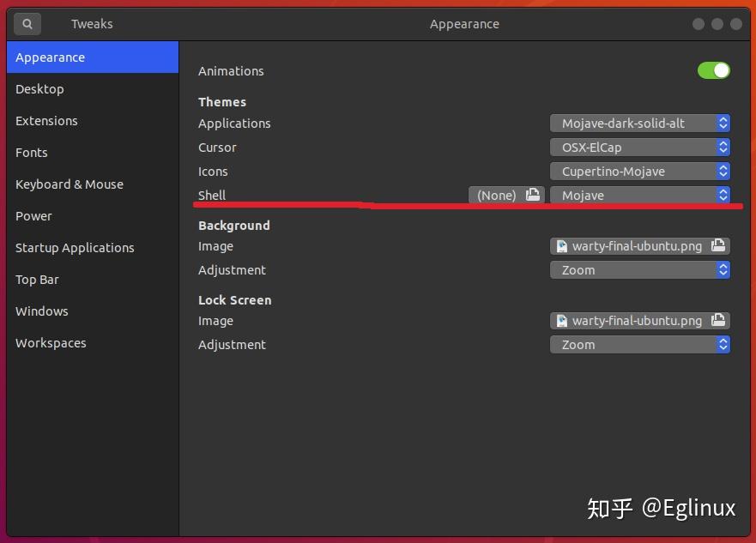Open the Startup Applications page
Image resolution: width=756 pixels, height=543 pixels.
(75, 247)
